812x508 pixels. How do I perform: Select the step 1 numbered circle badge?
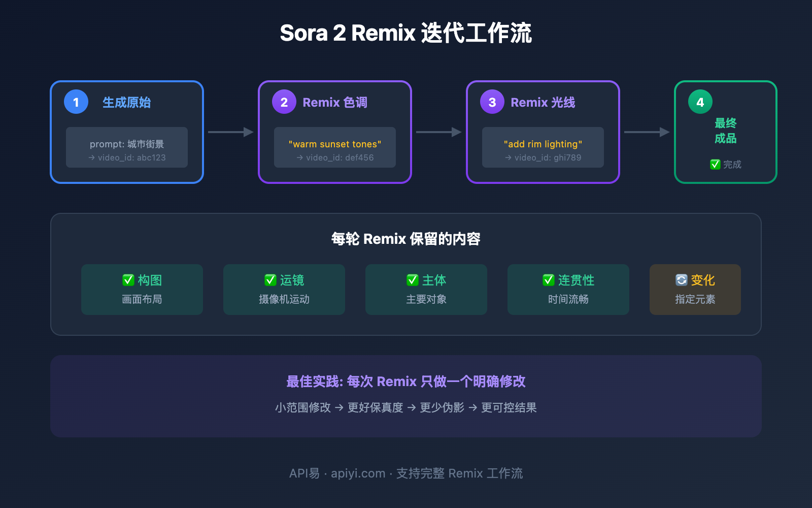[75, 102]
